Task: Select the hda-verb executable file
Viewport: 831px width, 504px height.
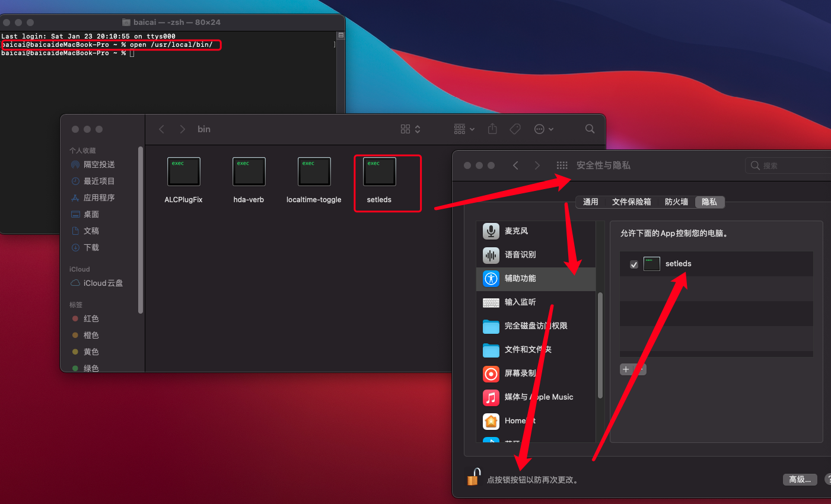Action: point(249,172)
